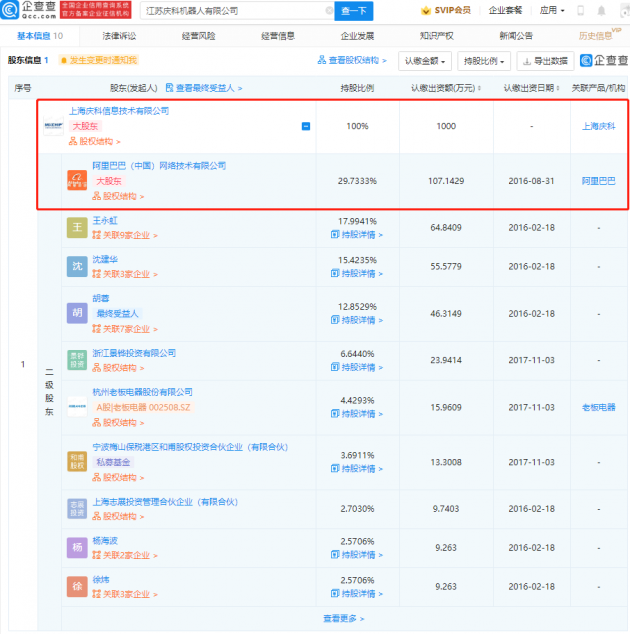Screen dimensions: 630x634
Task: Open 浙江晨铧投资有限公司 link
Action: (134, 353)
